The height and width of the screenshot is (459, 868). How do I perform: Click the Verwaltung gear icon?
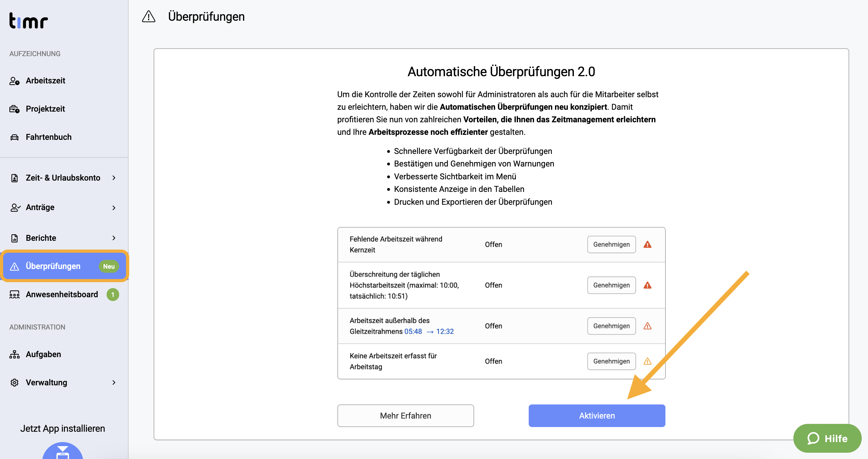(x=14, y=382)
